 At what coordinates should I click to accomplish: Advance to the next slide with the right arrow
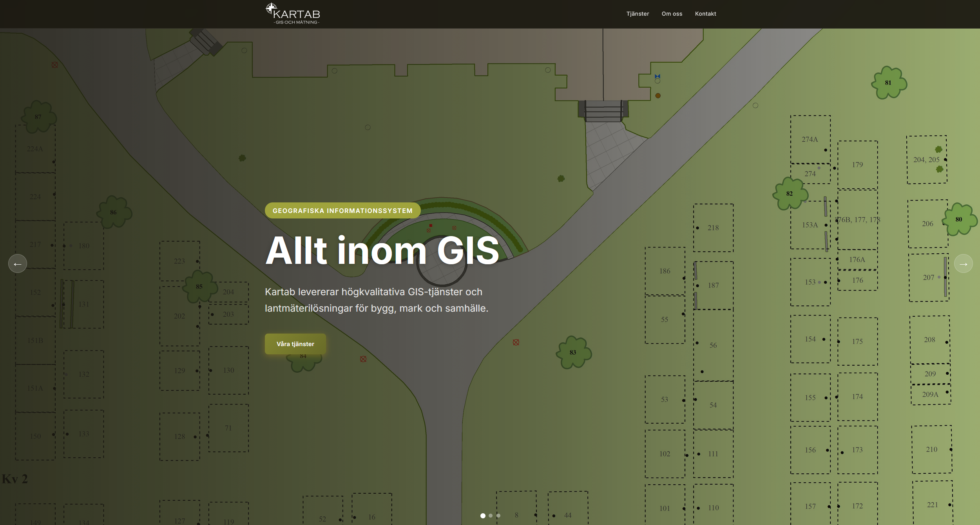point(963,264)
